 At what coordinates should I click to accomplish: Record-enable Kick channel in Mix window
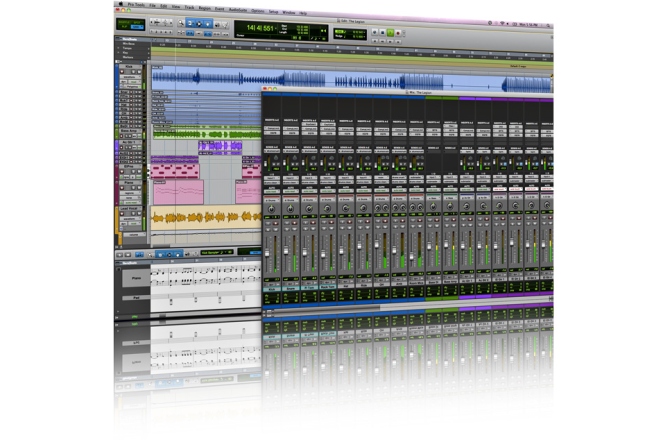coord(276,223)
